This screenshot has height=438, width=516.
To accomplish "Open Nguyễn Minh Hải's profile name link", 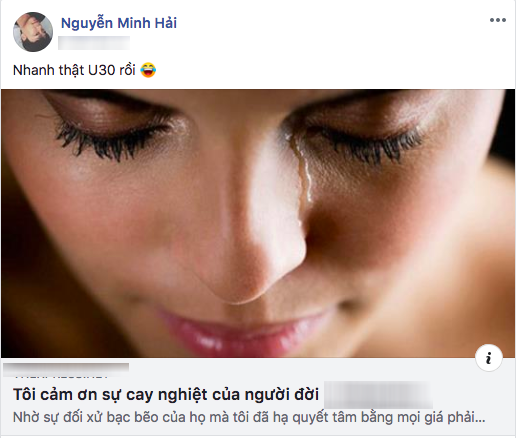I will pyautogui.click(x=119, y=23).
